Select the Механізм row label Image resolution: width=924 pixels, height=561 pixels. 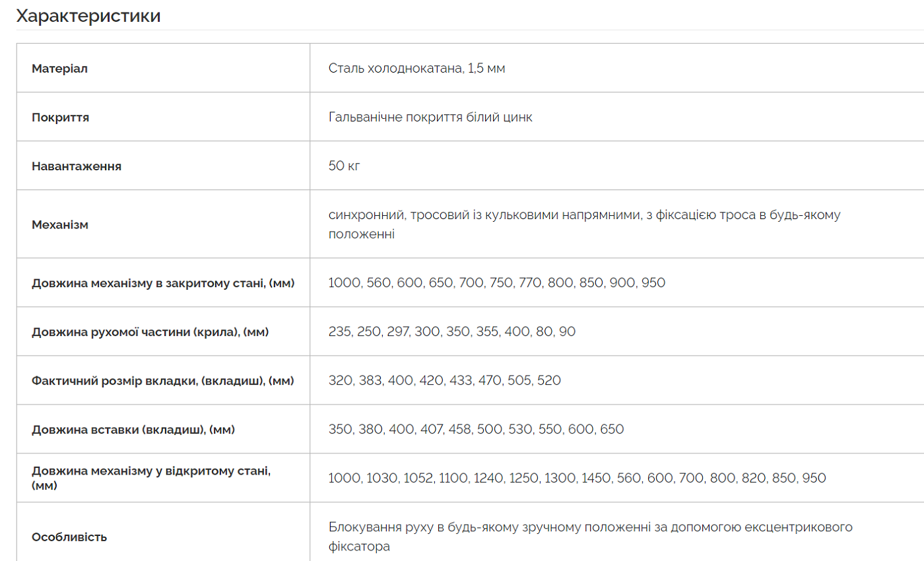(60, 224)
